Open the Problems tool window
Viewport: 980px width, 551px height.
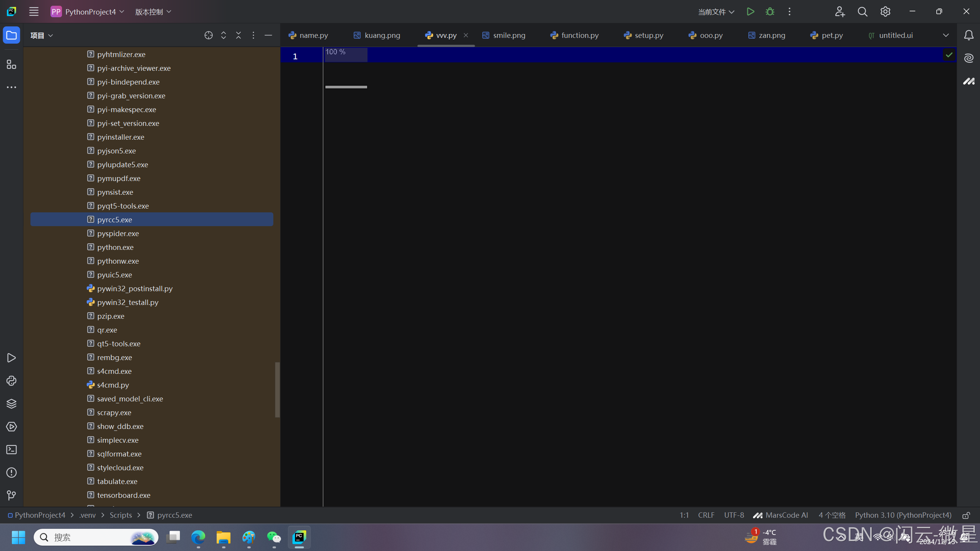click(x=11, y=473)
